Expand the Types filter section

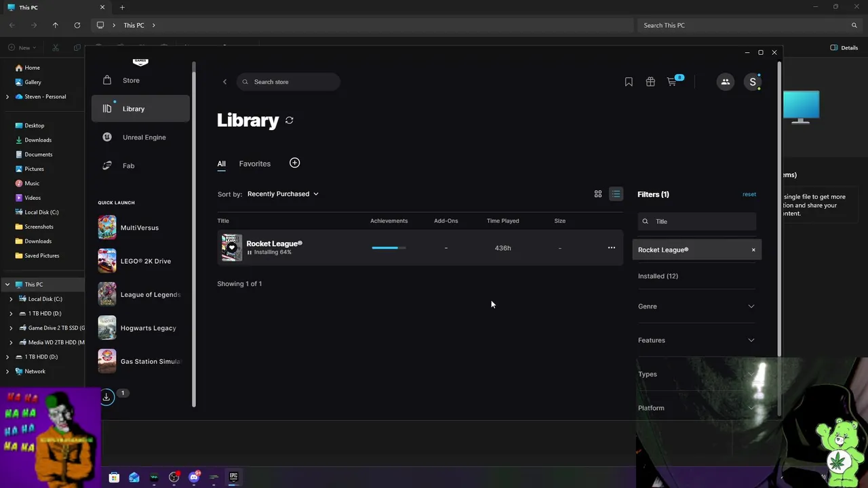coord(696,374)
